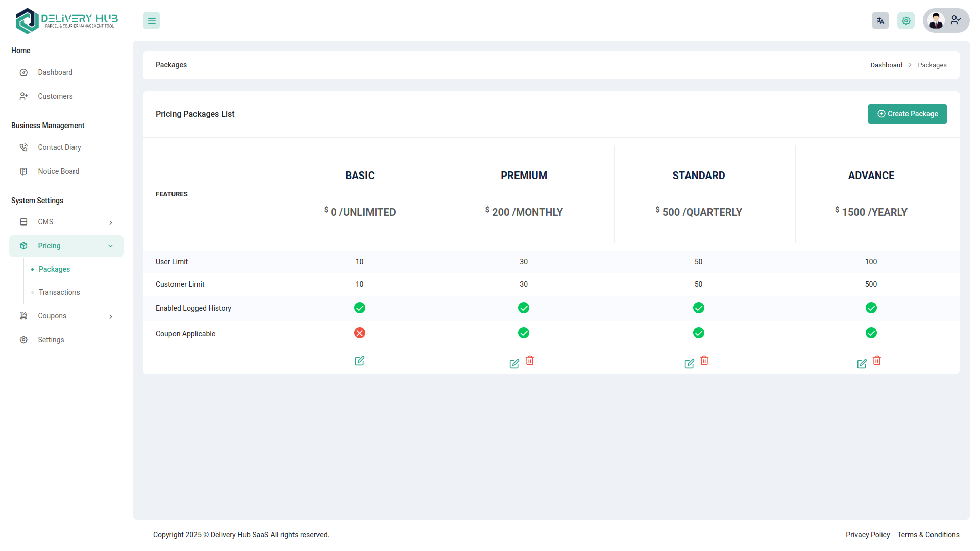
Task: Collapse the Pricing menu in the sidebar
Action: (66, 246)
